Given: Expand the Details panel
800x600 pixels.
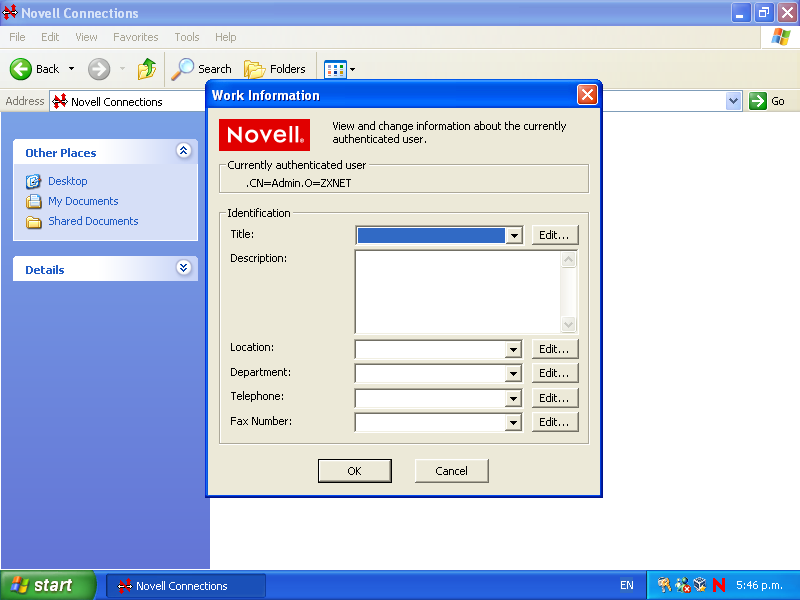Looking at the screenshot, I should click(x=184, y=268).
